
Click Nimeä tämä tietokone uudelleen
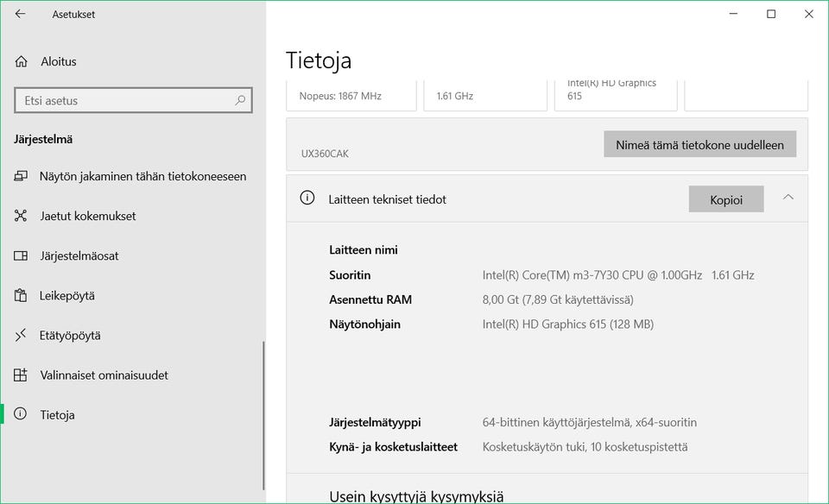tap(699, 144)
